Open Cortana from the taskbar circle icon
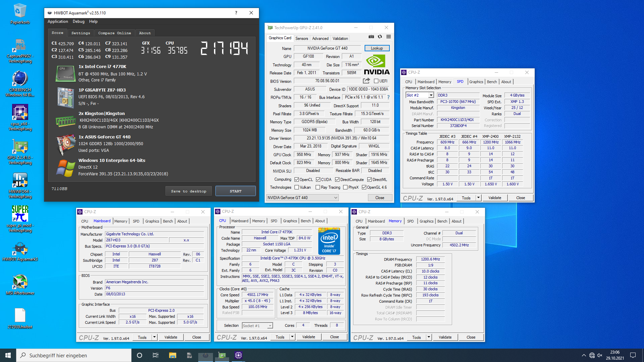 (x=140, y=355)
